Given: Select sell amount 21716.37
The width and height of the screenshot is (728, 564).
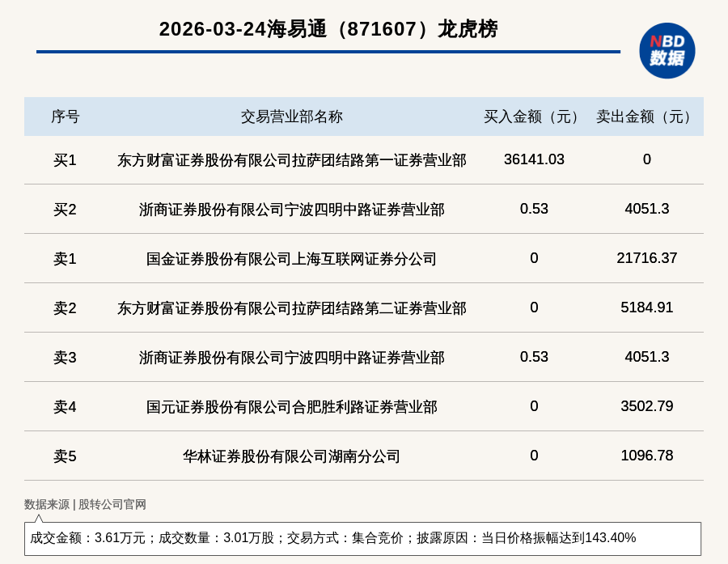Looking at the screenshot, I should click(x=647, y=258).
